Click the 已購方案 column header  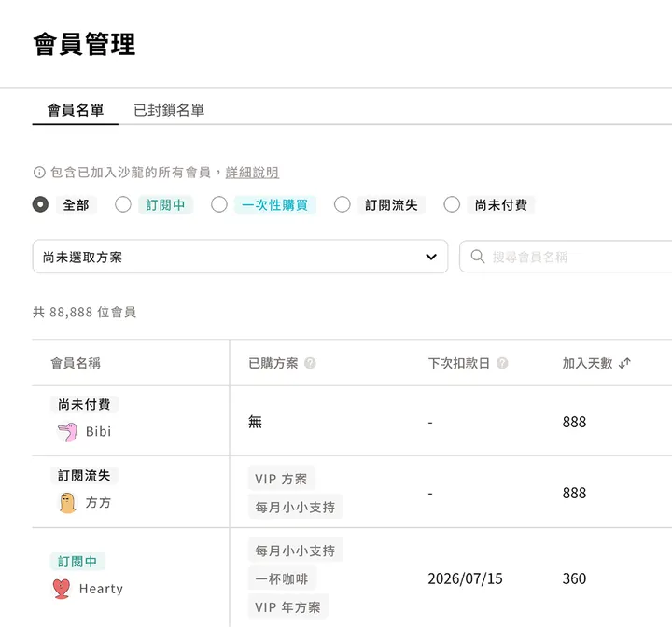(x=273, y=363)
